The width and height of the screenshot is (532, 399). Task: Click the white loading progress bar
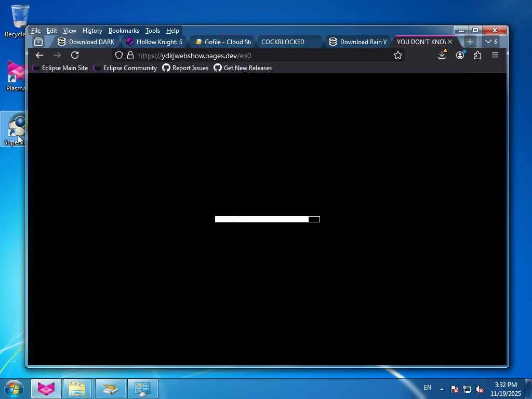(x=268, y=219)
